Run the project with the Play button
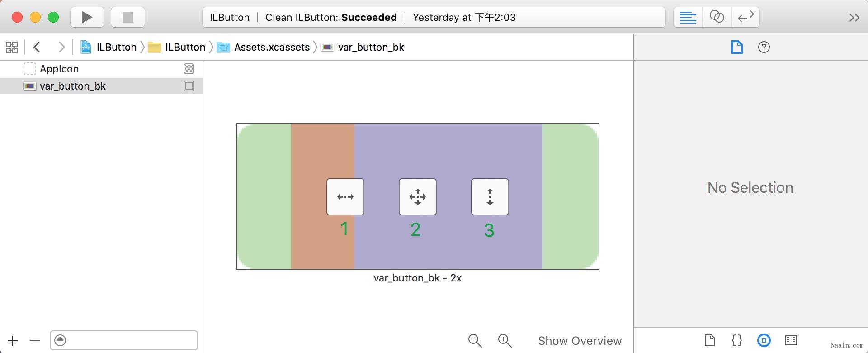Image resolution: width=868 pixels, height=353 pixels. pyautogui.click(x=87, y=17)
